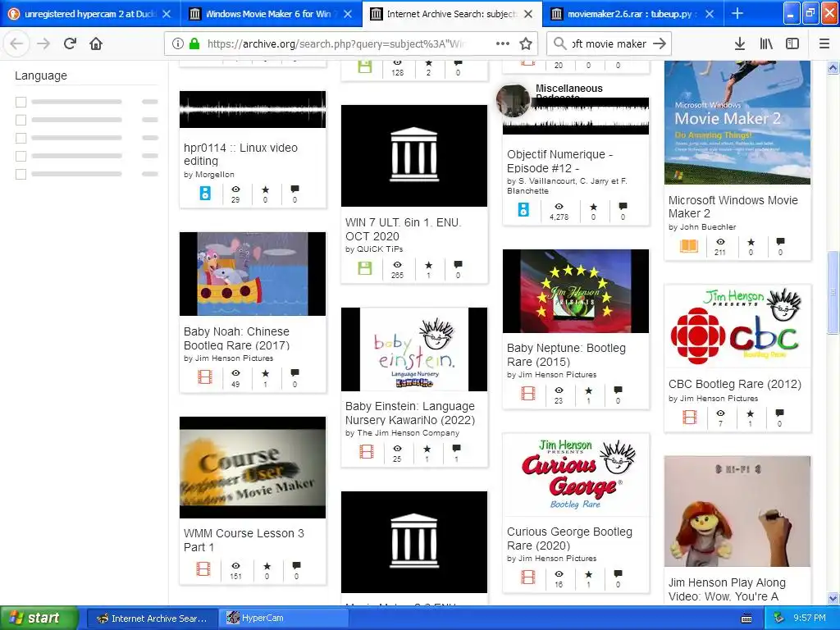Click the page scroll down arrow
This screenshot has width=840, height=630.
point(833,598)
